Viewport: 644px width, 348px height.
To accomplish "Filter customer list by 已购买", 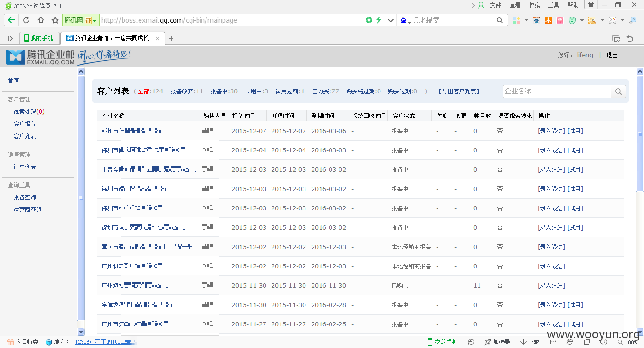I will coord(325,91).
